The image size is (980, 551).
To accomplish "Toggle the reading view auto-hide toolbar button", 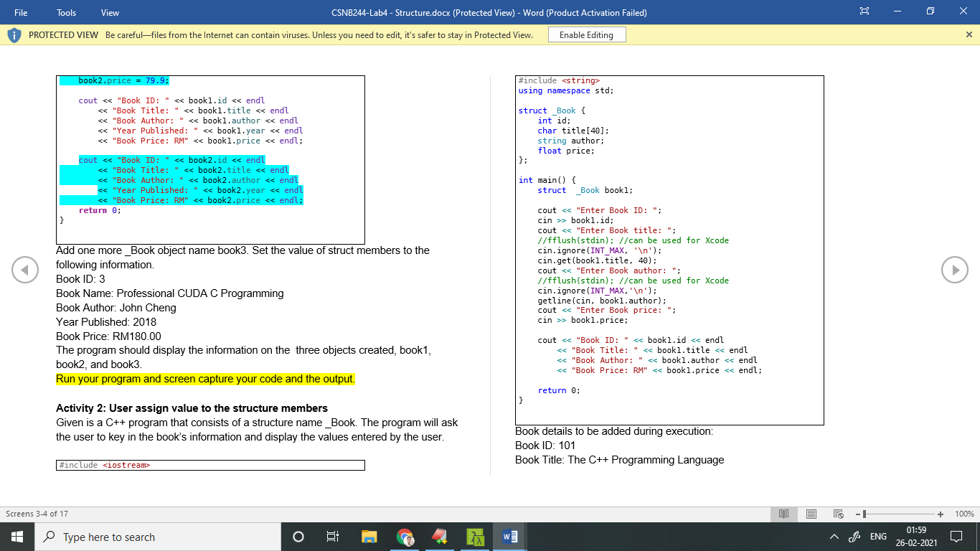I will (x=864, y=12).
